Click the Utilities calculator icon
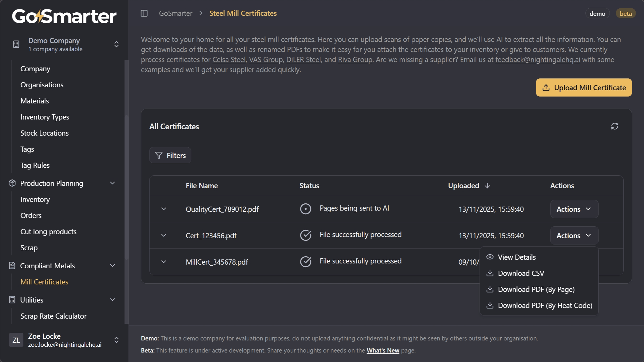The width and height of the screenshot is (644, 362). 12,300
